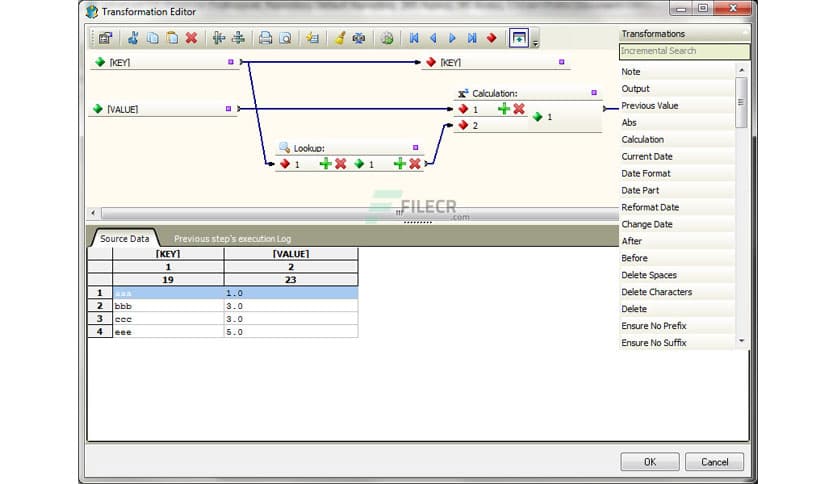Viewport: 836px width, 484px height.
Task: Remove Calculation input with red X
Action: [x=519, y=109]
